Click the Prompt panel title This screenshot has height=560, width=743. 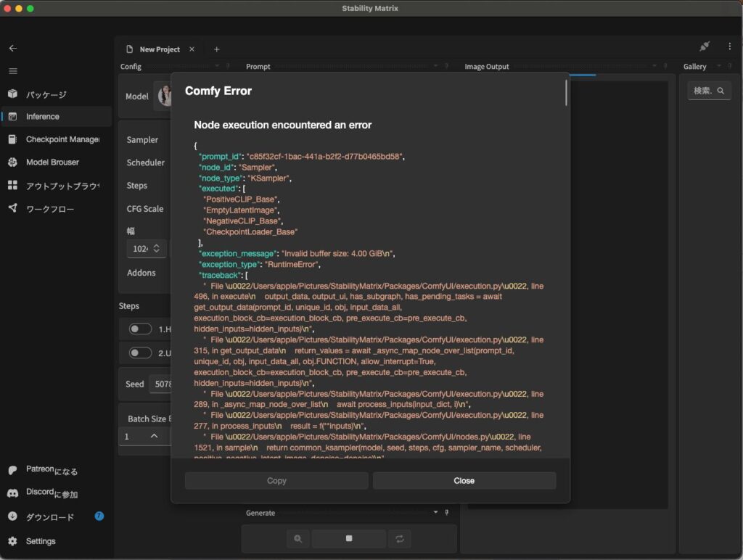tap(258, 66)
